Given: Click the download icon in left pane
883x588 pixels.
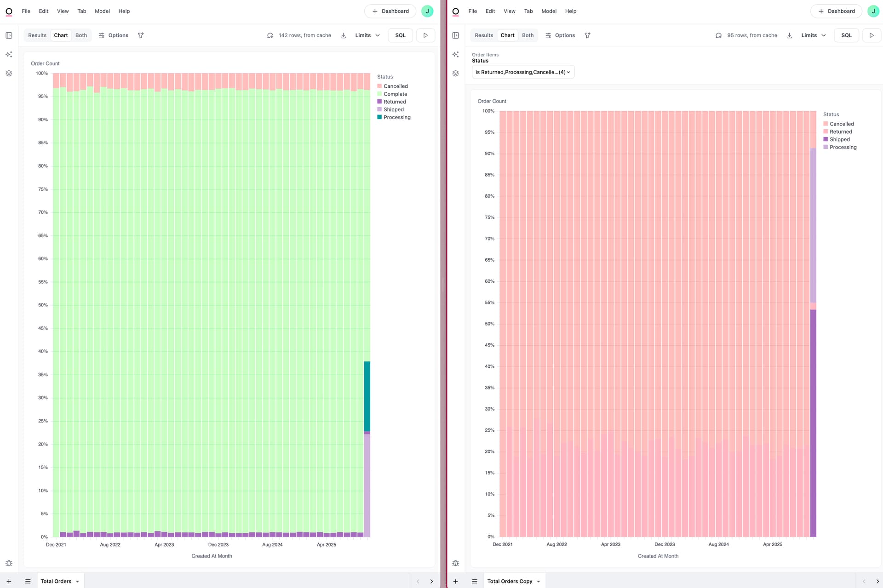Looking at the screenshot, I should [x=343, y=35].
